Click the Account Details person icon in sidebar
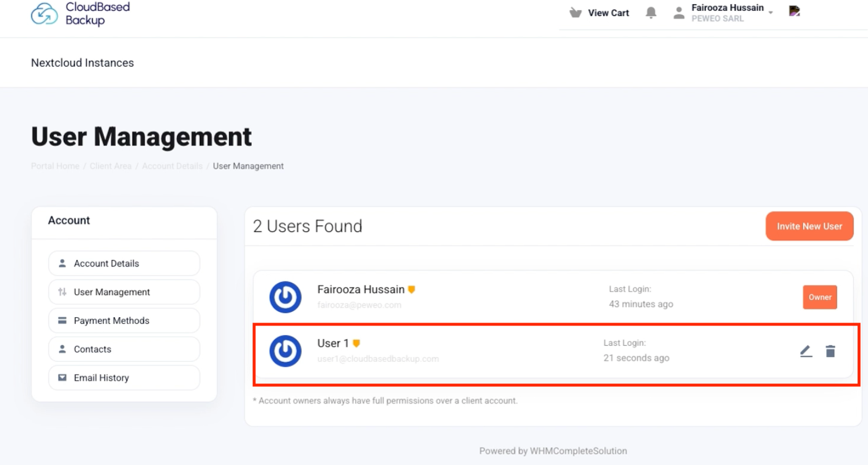The height and width of the screenshot is (465, 868). 61,263
